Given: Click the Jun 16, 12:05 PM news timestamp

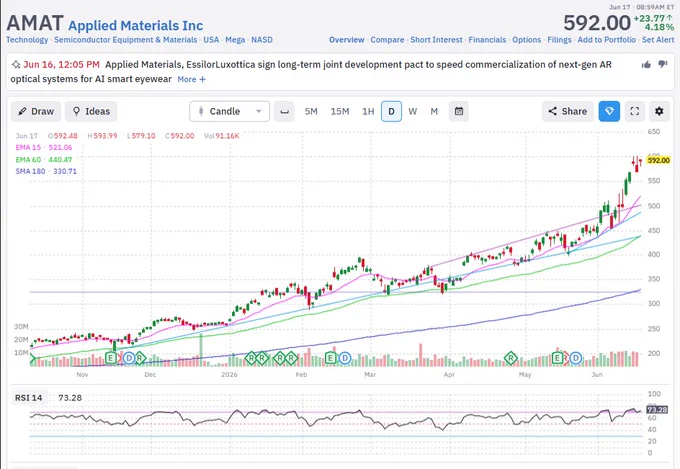Looking at the screenshot, I should point(61,65).
